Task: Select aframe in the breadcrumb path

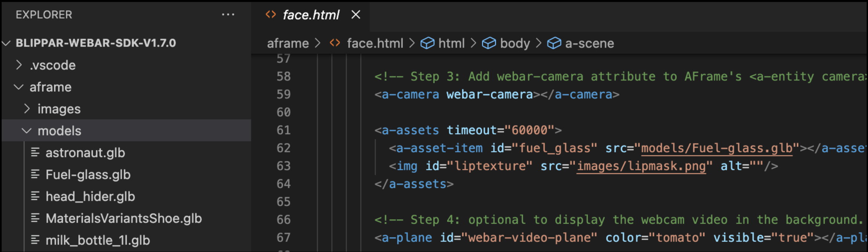Action: click(x=288, y=43)
